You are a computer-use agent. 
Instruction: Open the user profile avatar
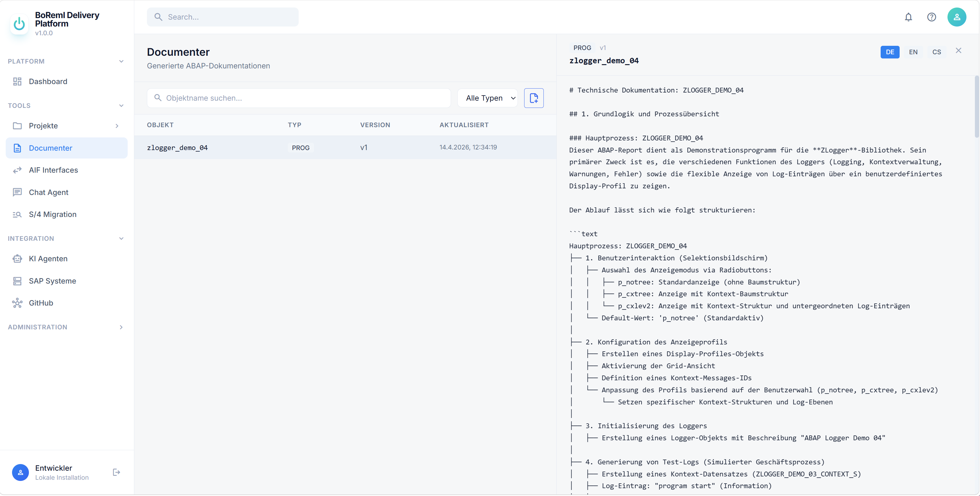coord(957,17)
